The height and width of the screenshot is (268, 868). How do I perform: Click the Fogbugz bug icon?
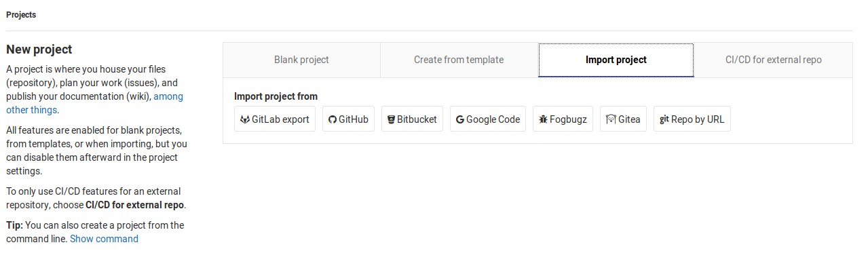click(543, 119)
